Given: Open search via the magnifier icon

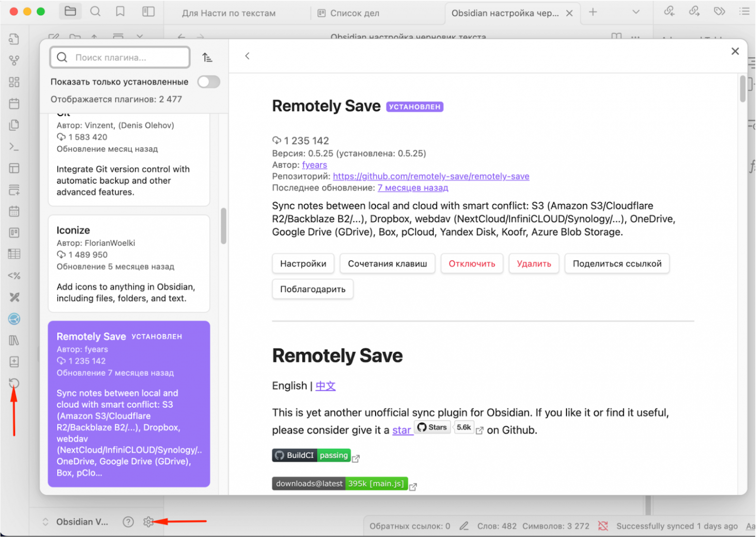Looking at the screenshot, I should pyautogui.click(x=95, y=12).
